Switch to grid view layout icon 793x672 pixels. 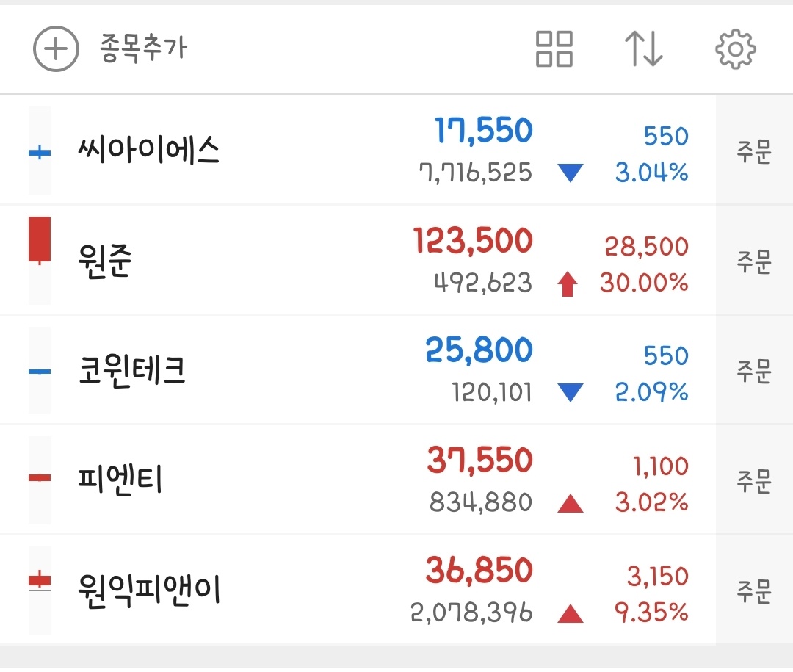click(554, 49)
